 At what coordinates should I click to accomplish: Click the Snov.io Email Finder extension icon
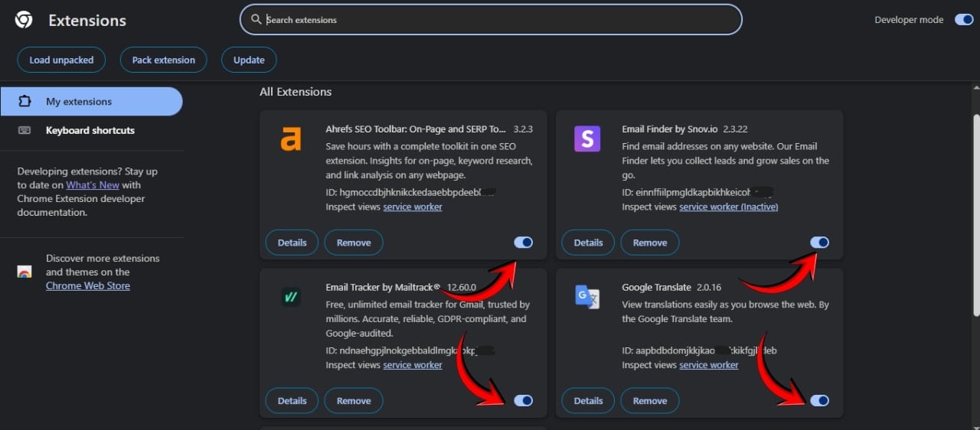coord(586,138)
